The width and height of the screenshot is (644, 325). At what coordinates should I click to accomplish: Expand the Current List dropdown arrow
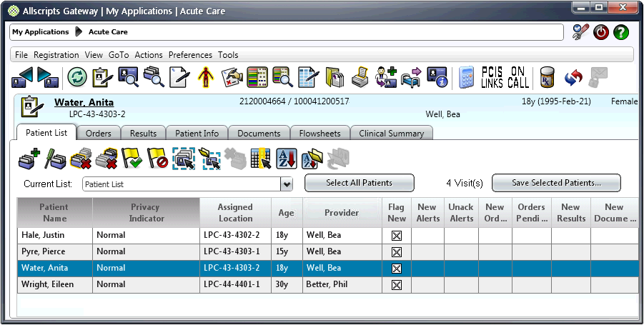point(287,184)
